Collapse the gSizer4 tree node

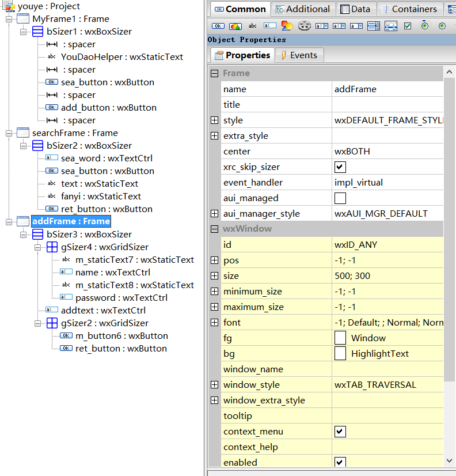(x=37, y=247)
